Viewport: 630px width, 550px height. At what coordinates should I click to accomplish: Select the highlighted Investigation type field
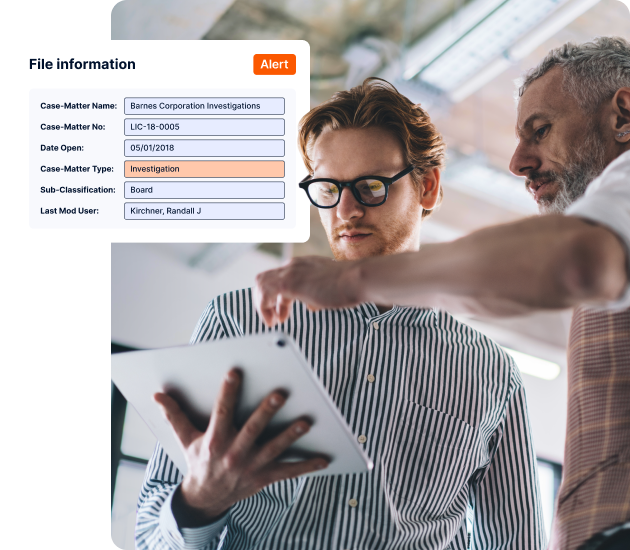[204, 169]
